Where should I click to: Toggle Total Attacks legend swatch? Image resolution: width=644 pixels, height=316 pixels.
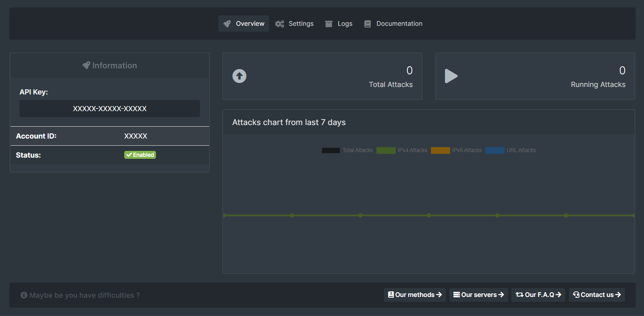(x=331, y=150)
